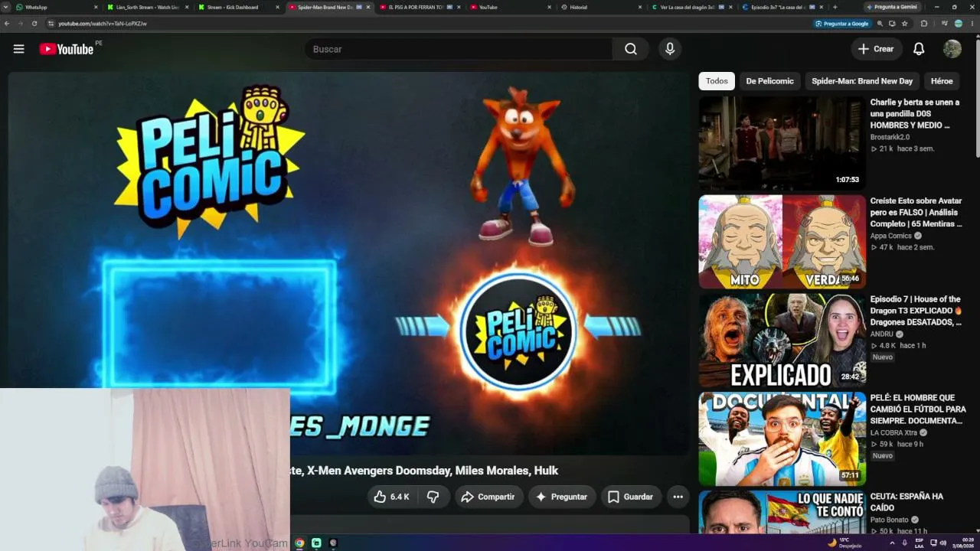
Task: Select Spider-Man: Brand New Day chip
Action: [862, 81]
